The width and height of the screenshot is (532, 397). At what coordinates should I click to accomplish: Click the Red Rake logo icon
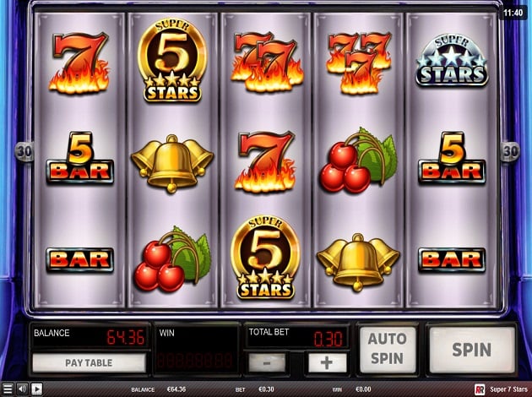[480, 389]
